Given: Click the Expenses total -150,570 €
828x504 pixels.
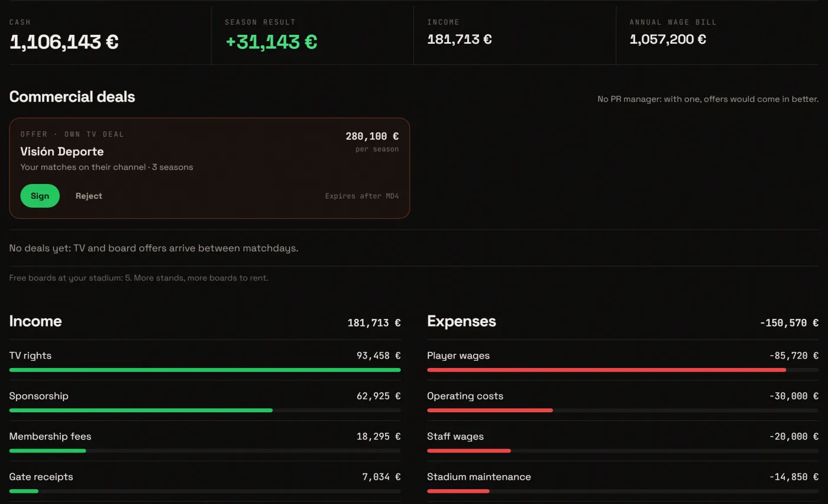Looking at the screenshot, I should [789, 323].
